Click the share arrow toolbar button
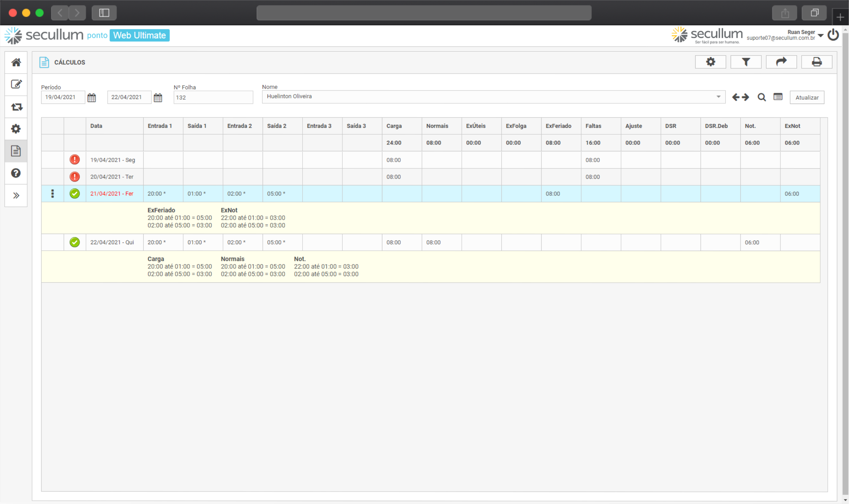The image size is (849, 504). (781, 62)
